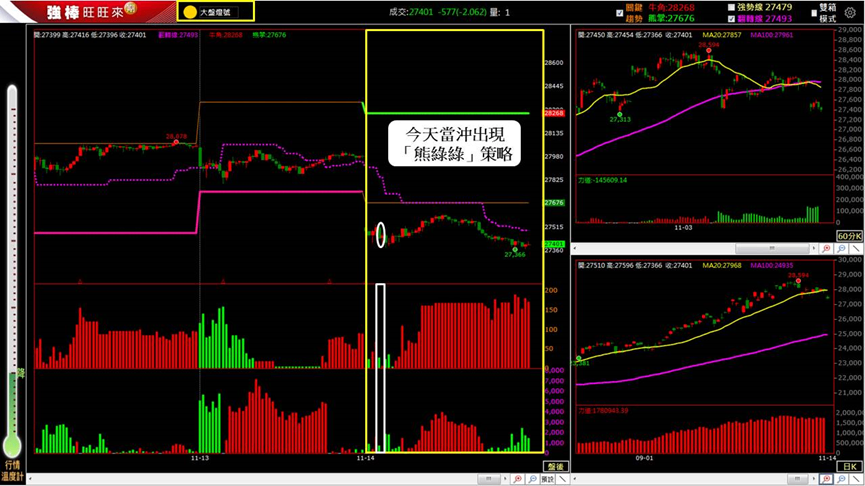Enable the 雙箱模式 checkbox
The height and width of the screenshot is (486, 865).
click(x=814, y=13)
